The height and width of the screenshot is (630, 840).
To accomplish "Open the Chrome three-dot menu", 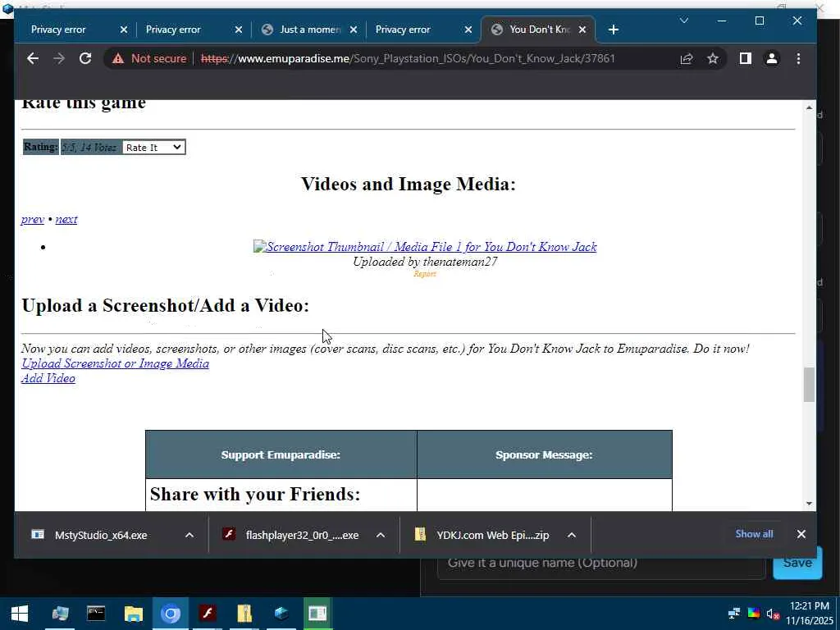I will click(x=798, y=58).
